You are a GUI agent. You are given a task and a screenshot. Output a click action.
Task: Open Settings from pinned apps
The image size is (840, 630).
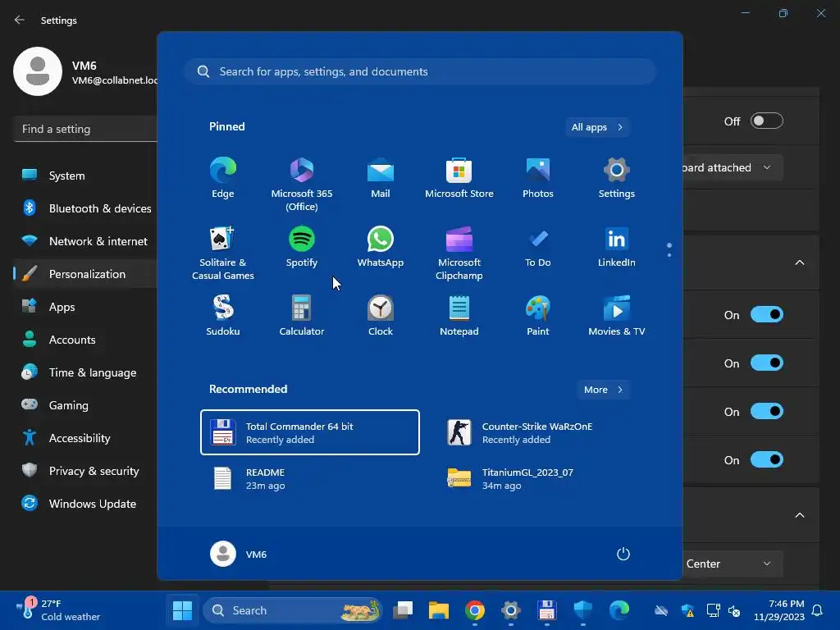click(x=617, y=178)
